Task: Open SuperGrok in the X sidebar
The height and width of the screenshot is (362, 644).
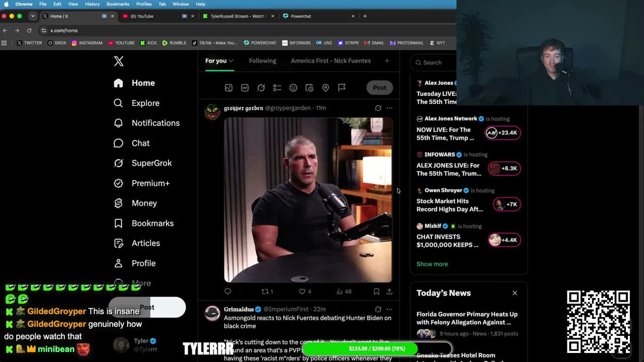Action: click(142, 163)
